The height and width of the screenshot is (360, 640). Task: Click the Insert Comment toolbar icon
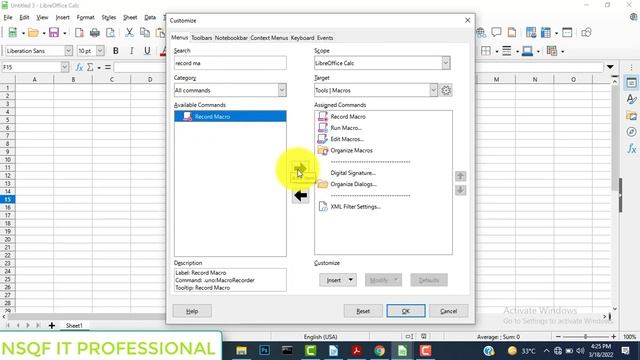coord(496,33)
